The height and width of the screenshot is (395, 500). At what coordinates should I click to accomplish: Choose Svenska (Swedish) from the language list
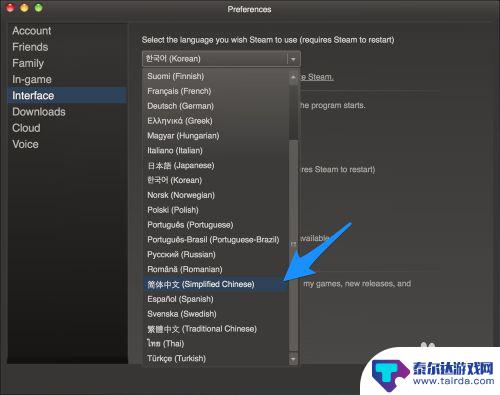tap(216, 314)
